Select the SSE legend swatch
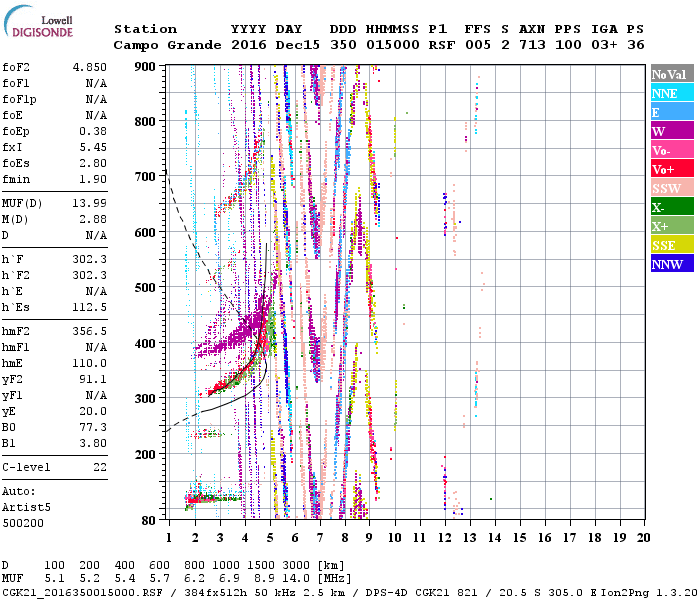The width and height of the screenshot is (700, 600). point(672,245)
